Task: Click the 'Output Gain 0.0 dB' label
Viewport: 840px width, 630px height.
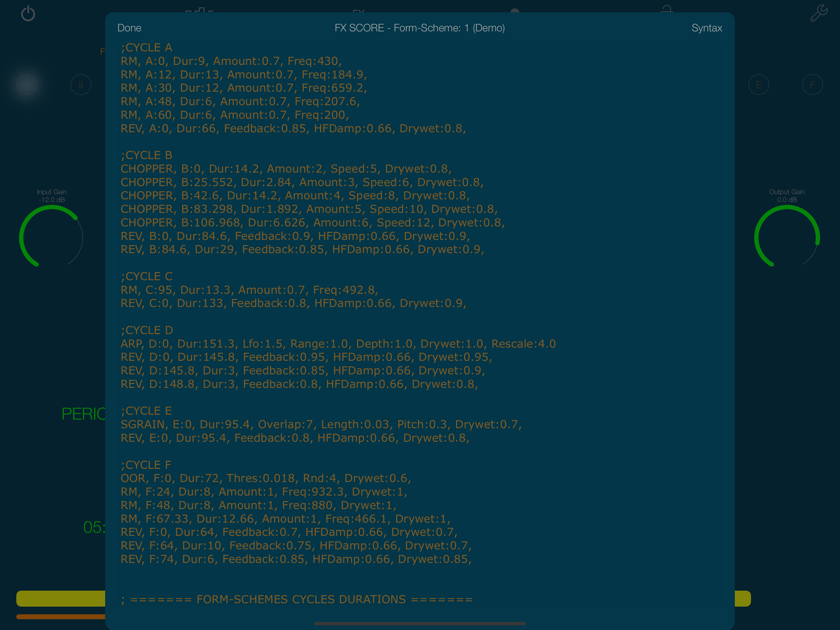Action: [x=787, y=196]
